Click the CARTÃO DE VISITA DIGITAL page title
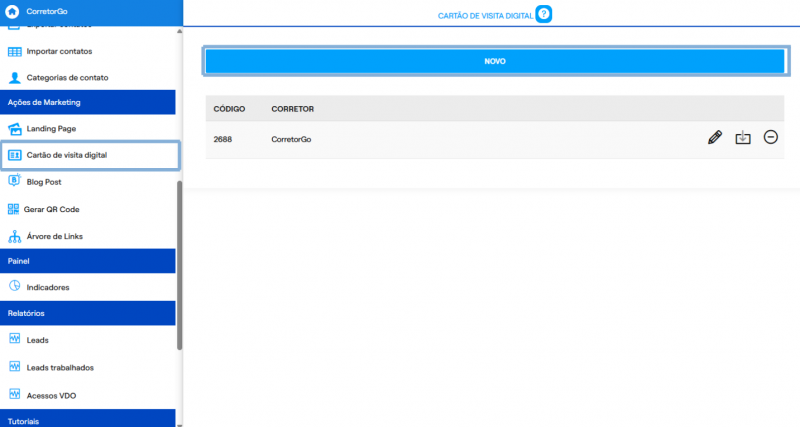This screenshot has height=427, width=800. point(485,16)
